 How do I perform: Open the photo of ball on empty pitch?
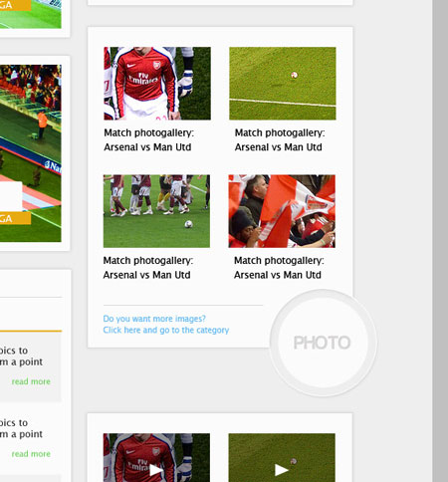click(283, 84)
